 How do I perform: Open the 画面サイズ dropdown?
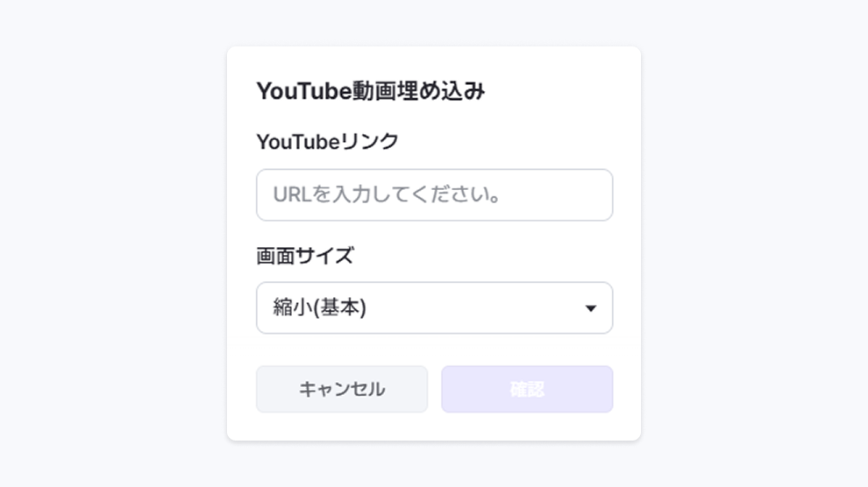[x=434, y=307]
